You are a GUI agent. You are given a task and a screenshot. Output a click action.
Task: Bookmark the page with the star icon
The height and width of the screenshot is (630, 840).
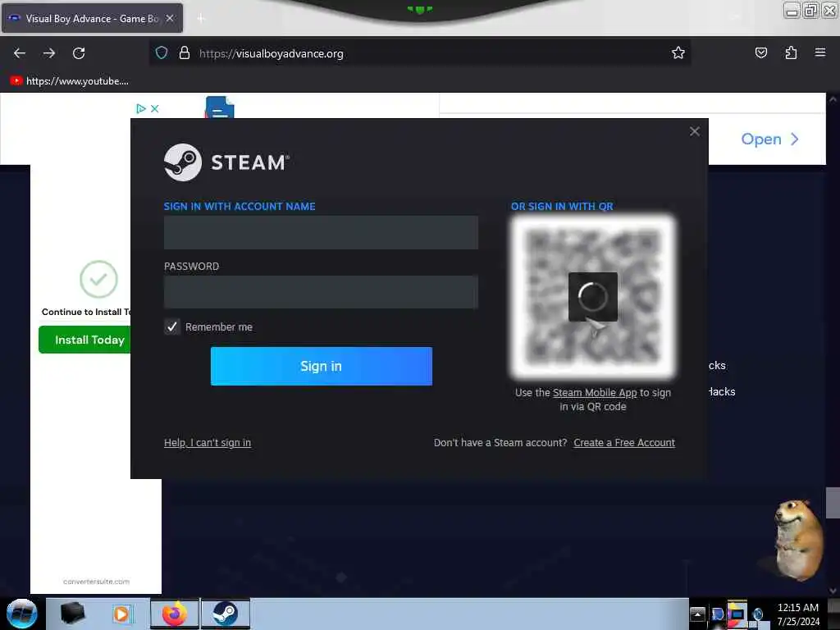678,52
